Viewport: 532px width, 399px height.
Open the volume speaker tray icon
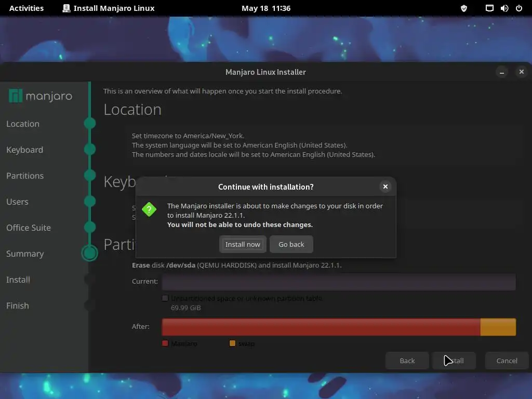coord(504,8)
